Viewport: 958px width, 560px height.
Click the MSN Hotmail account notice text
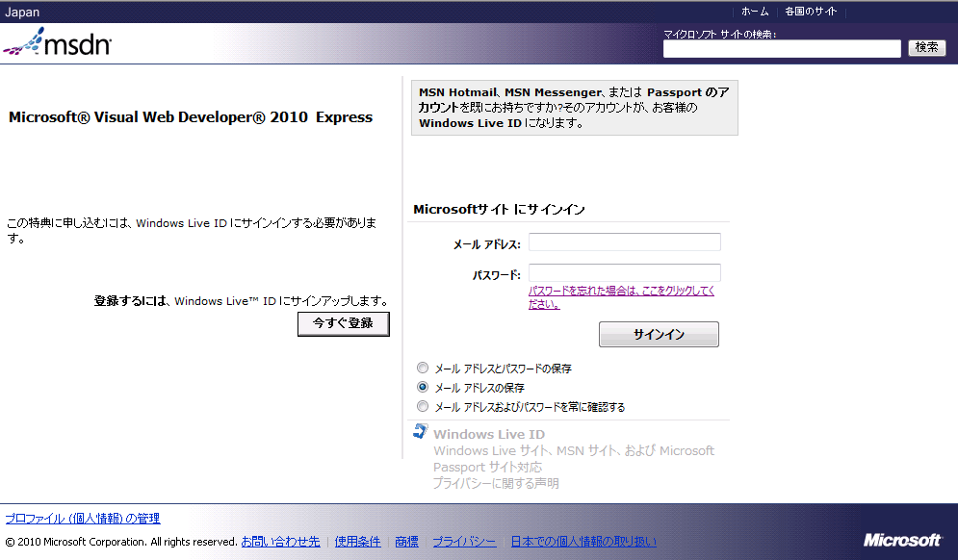574,108
